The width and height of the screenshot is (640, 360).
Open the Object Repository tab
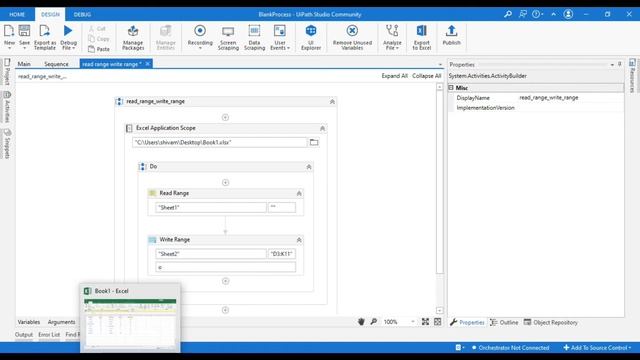551,322
